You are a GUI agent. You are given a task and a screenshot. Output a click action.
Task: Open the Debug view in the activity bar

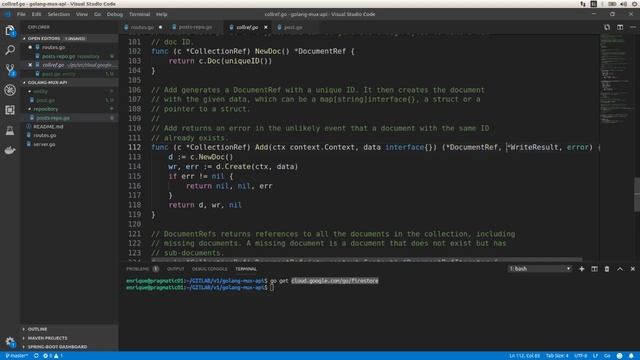[10, 90]
